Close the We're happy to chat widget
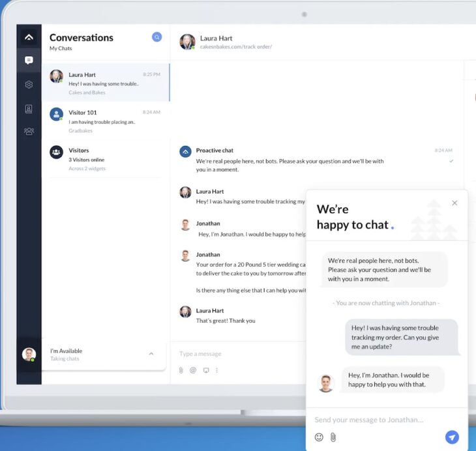Screen dimensions: 476x451 click(x=454, y=203)
